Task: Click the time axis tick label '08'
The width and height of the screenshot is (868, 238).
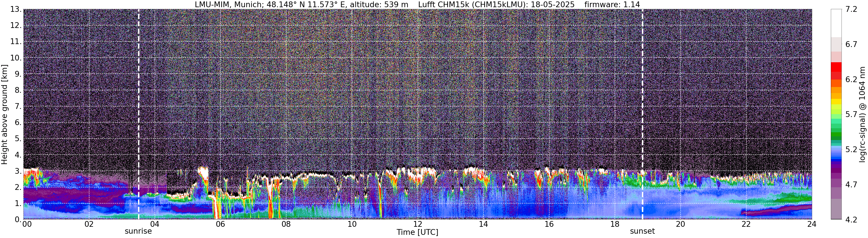Action: (x=286, y=224)
